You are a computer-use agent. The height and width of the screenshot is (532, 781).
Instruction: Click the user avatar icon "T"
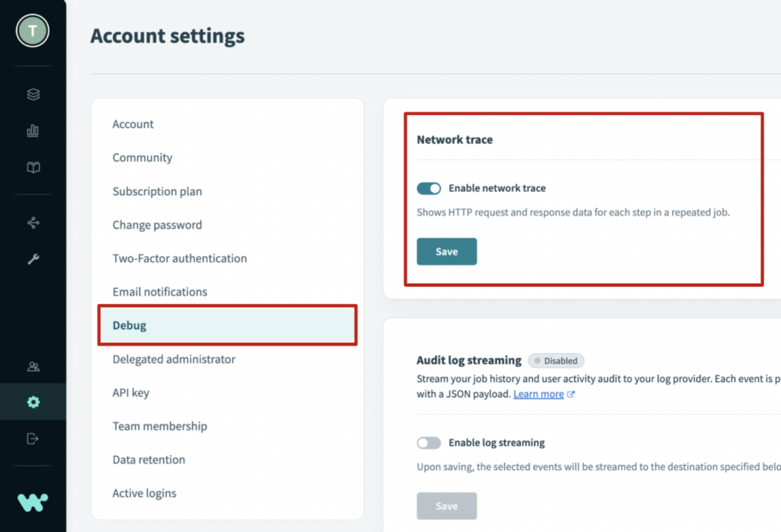click(x=33, y=30)
